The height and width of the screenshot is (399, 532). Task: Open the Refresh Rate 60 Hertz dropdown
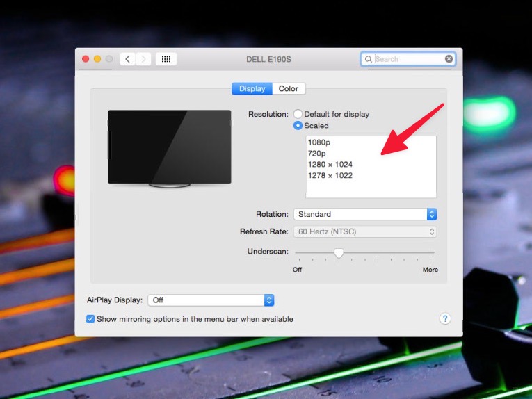click(365, 231)
